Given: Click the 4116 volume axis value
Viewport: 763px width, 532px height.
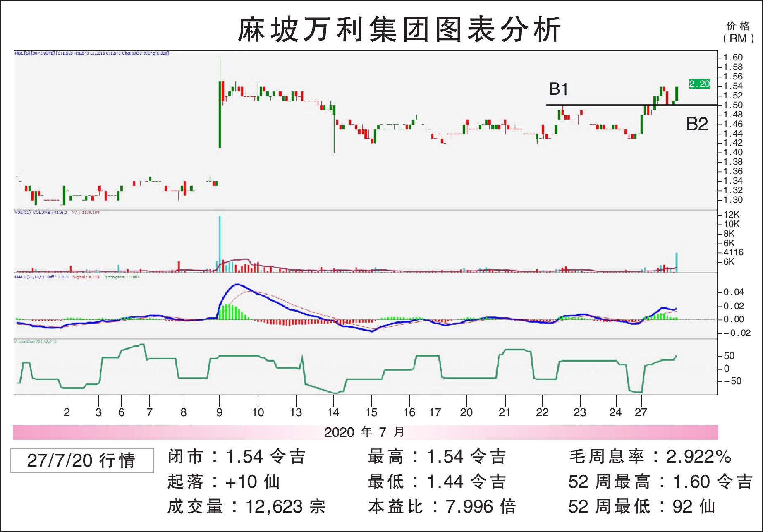Looking at the screenshot, I should 733,252.
